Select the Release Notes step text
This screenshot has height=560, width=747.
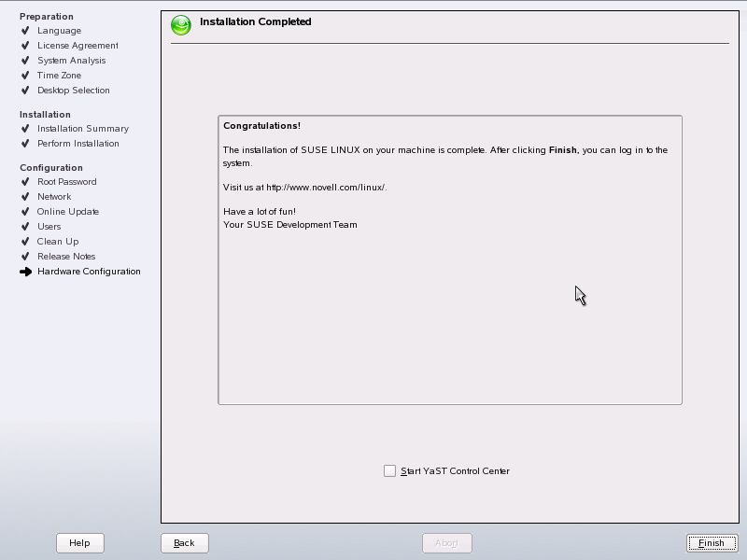[66, 256]
